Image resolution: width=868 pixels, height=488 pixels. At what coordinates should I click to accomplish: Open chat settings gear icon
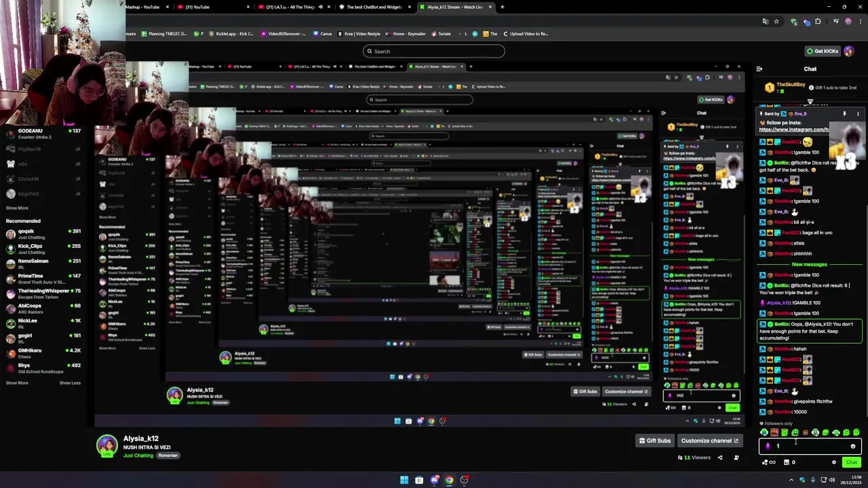point(834,462)
